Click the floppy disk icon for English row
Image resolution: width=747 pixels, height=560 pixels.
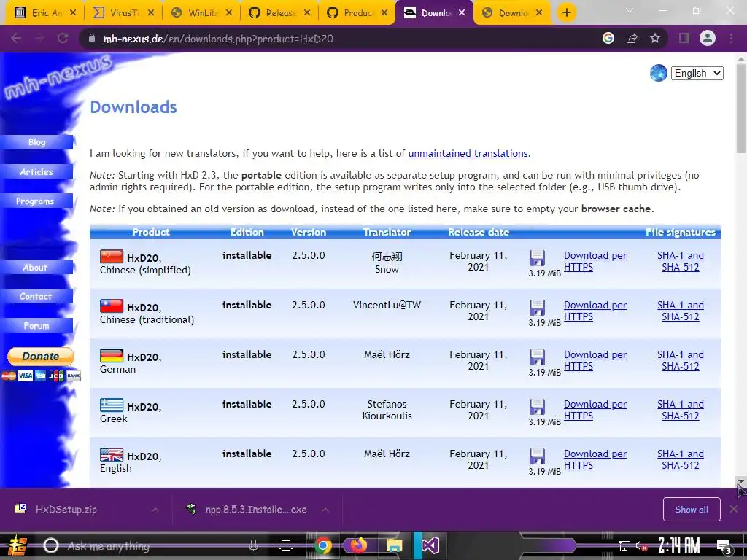pos(537,456)
